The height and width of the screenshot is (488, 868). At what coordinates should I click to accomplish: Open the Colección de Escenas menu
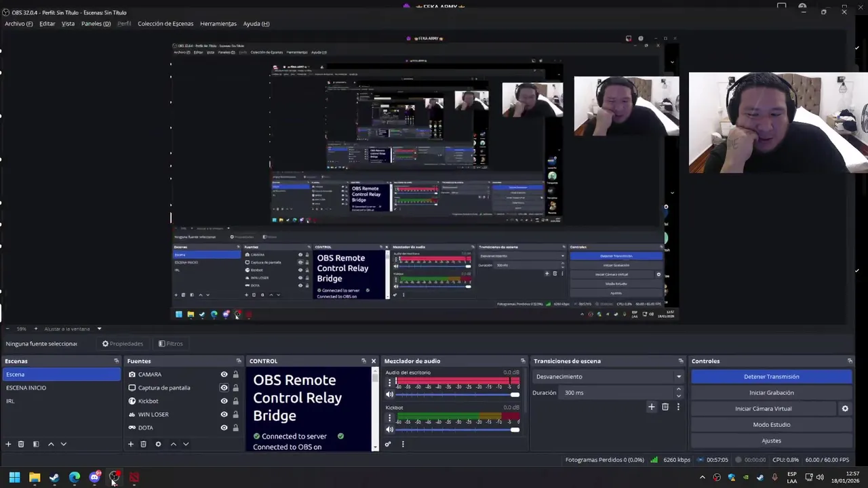click(x=165, y=24)
